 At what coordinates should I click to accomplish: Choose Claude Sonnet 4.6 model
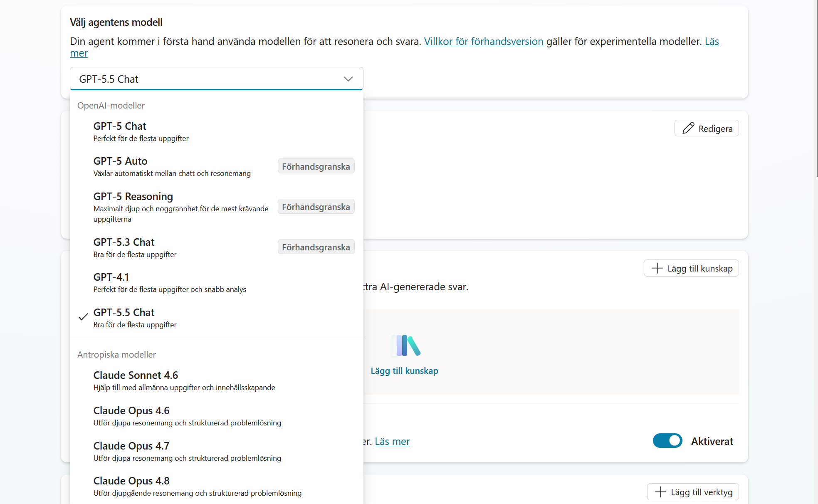point(216,381)
